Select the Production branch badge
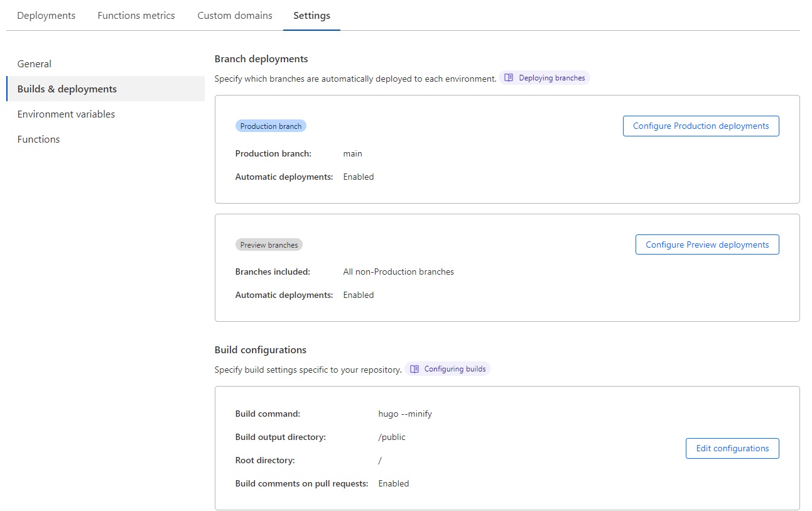Image resolution: width=812 pixels, height=511 pixels. 271,126
